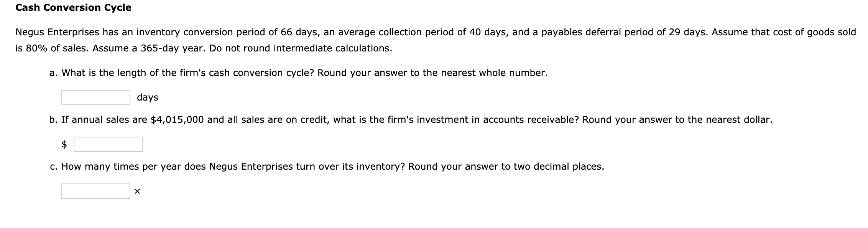Click the days label next to part a's box
Viewport: 868px width, 228px height.
[147, 97]
